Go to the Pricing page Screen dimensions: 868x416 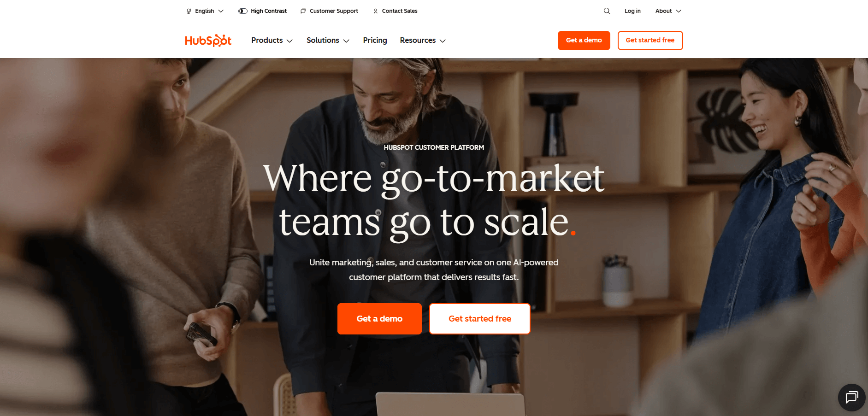375,41
